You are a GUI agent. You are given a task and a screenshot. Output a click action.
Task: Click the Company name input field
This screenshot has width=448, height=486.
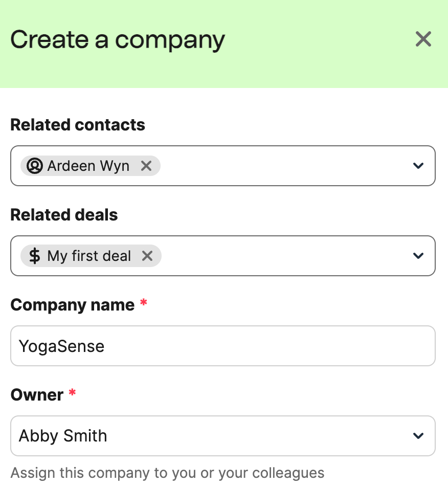(223, 346)
